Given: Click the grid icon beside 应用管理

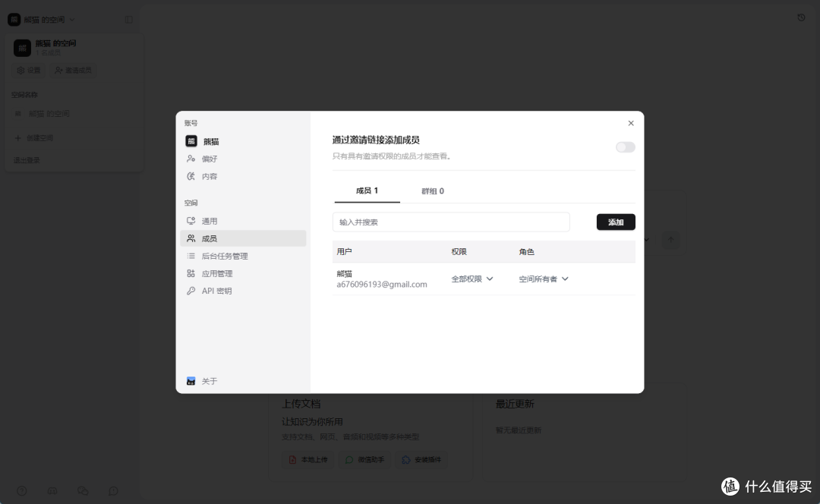Looking at the screenshot, I should click(191, 273).
